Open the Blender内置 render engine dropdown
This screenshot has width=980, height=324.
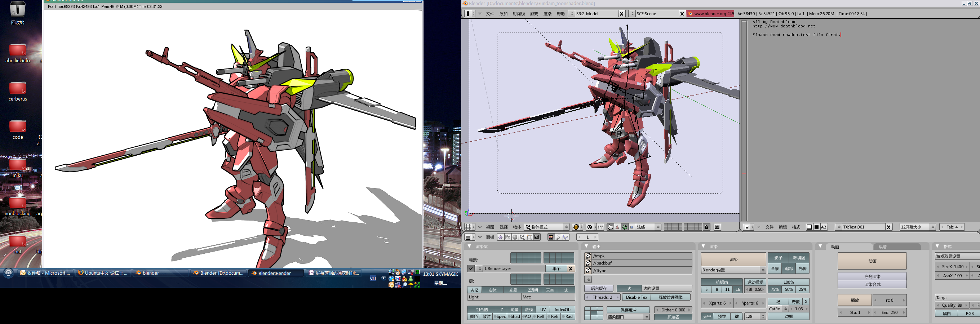(x=733, y=270)
